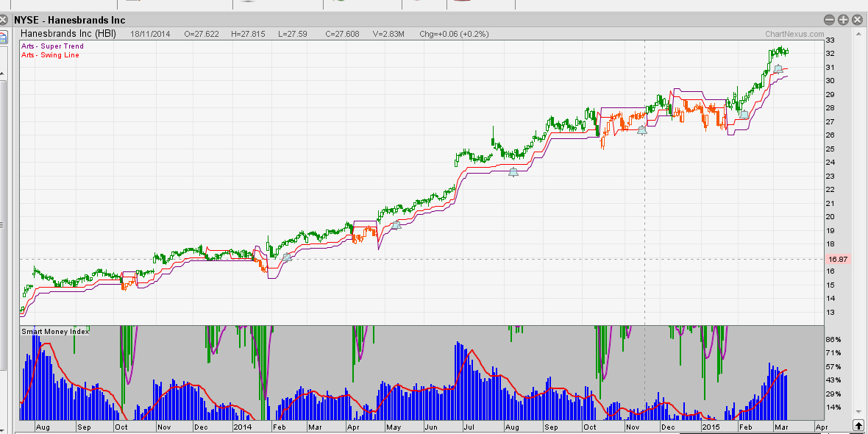Click the highlighted 16.87 price tag
This screenshot has width=868, height=434.
pos(836,259)
